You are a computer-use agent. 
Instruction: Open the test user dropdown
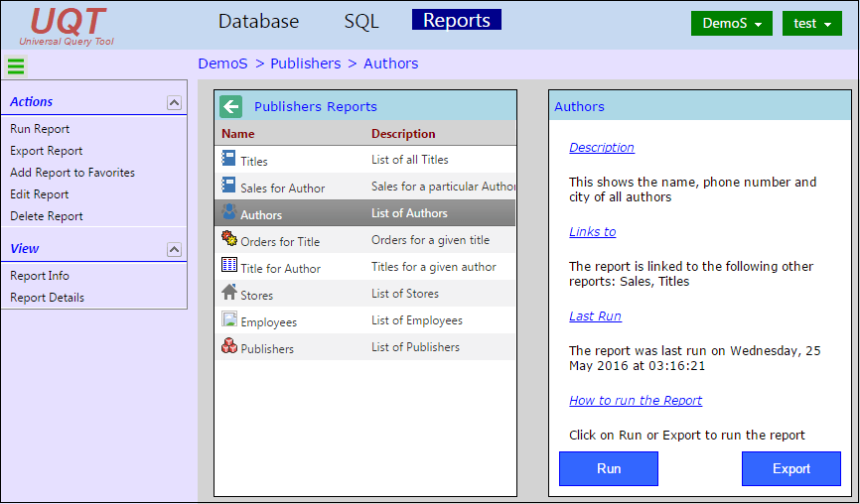tap(811, 24)
